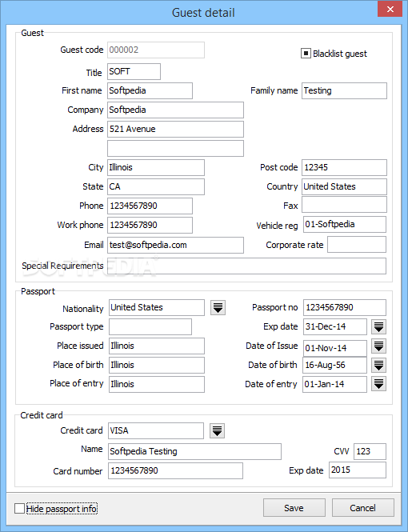Edit the State field containing CA
The width and height of the screenshot is (408, 532).
point(156,186)
